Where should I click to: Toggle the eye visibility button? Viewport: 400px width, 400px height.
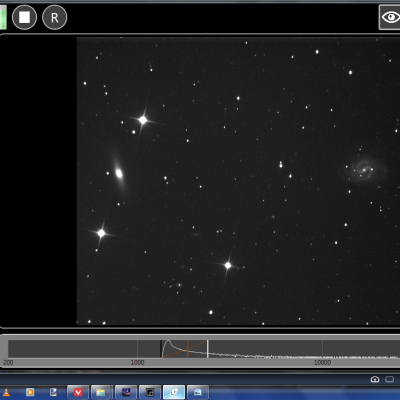(390, 17)
